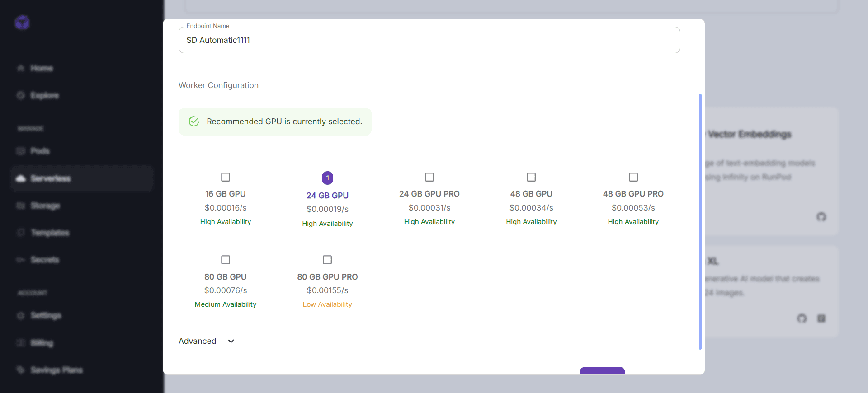Click the Vector Embeddings card title

pyautogui.click(x=750, y=134)
